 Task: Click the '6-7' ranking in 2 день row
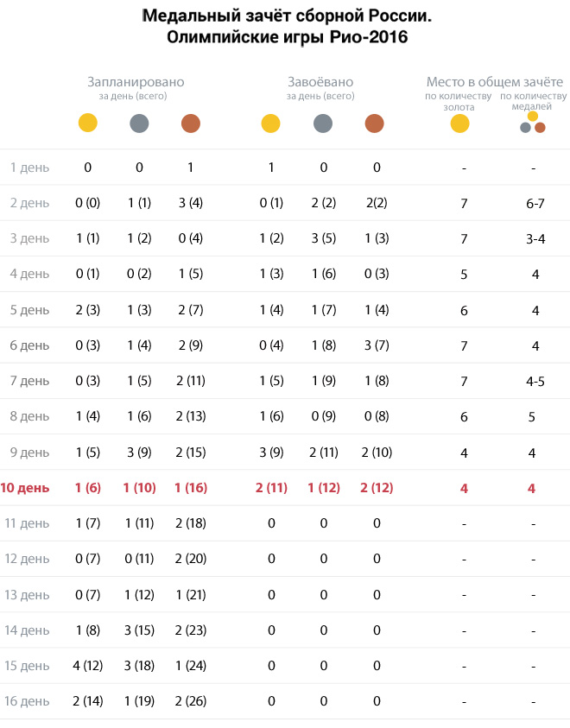[535, 203]
